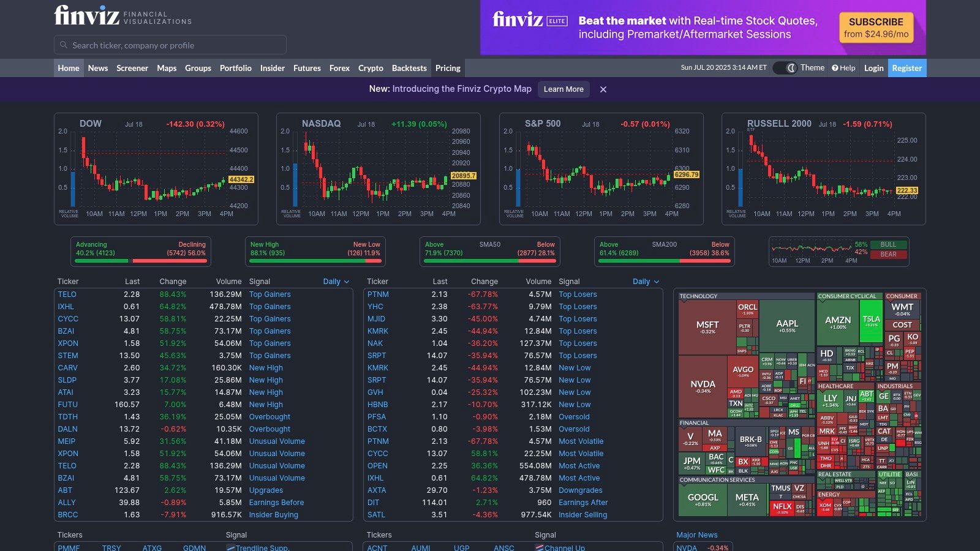Image resolution: width=980 pixels, height=551 pixels.
Task: Click the left table Volume column header
Action: point(228,282)
